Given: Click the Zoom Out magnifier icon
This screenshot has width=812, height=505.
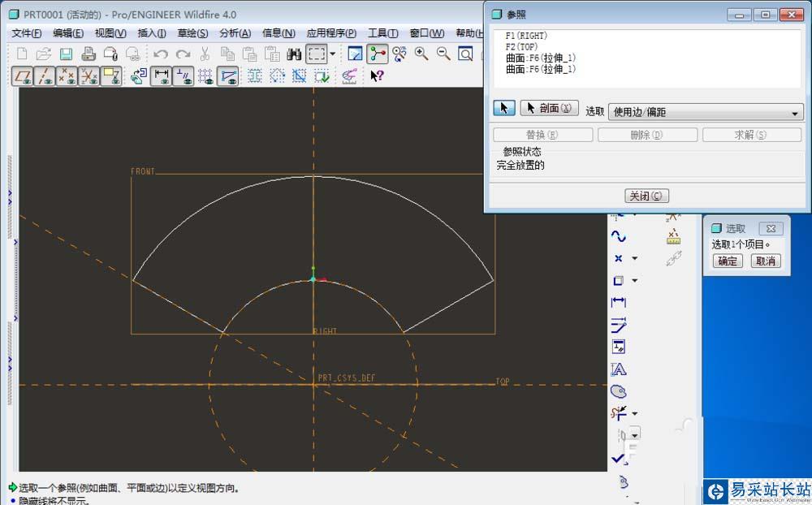Looking at the screenshot, I should pos(443,54).
